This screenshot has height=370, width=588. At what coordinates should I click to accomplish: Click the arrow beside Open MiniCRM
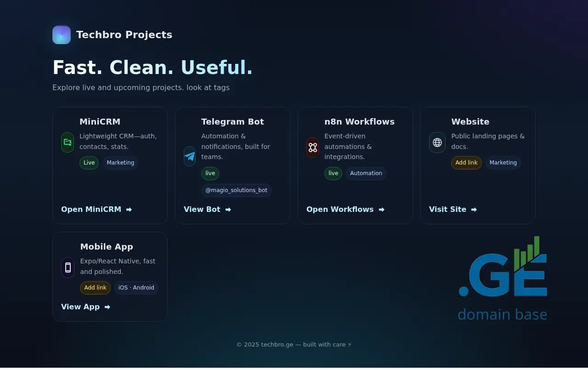(129, 210)
